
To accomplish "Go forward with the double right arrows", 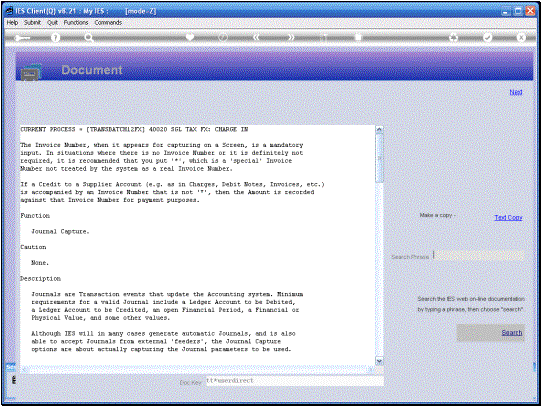I will (x=291, y=37).
